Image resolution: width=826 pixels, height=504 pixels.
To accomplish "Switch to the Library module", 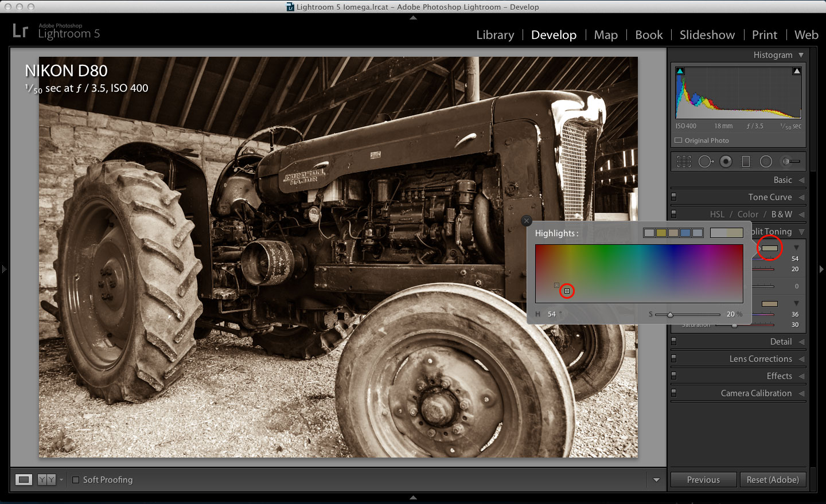I will [x=495, y=35].
